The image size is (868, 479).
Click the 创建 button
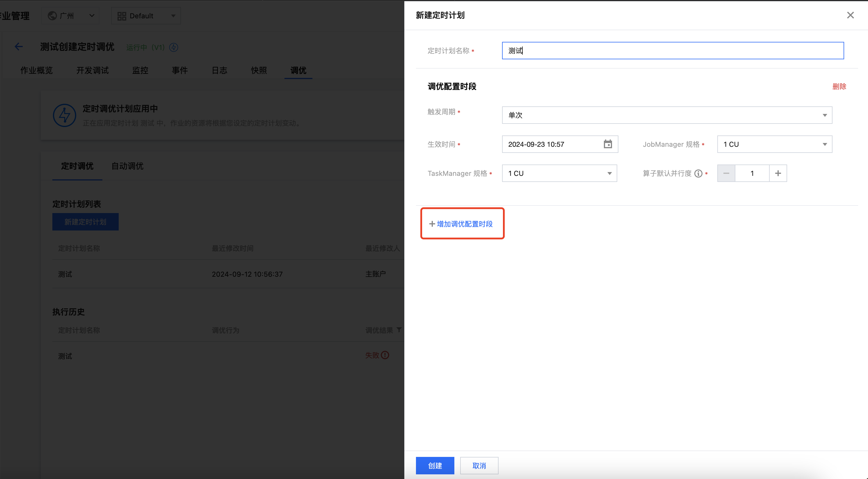(435, 466)
